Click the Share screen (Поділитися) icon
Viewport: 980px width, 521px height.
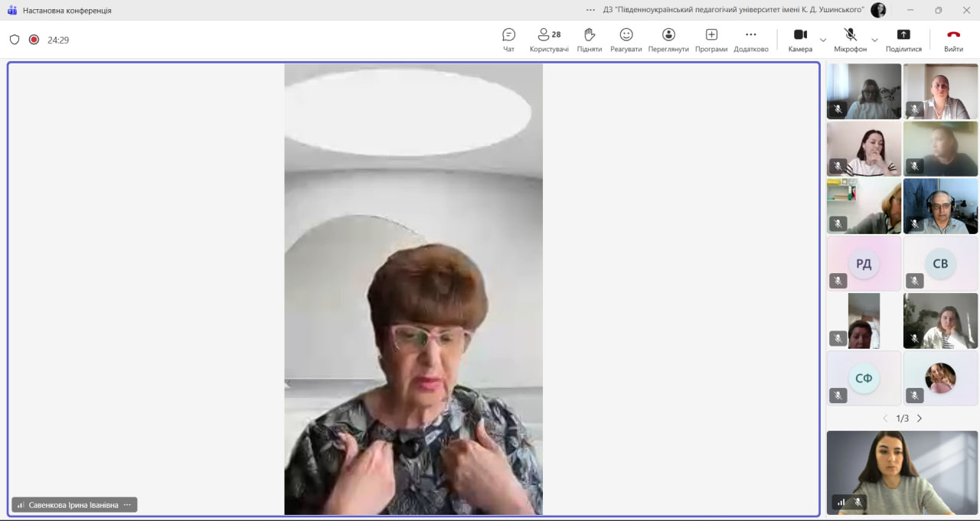pos(903,35)
